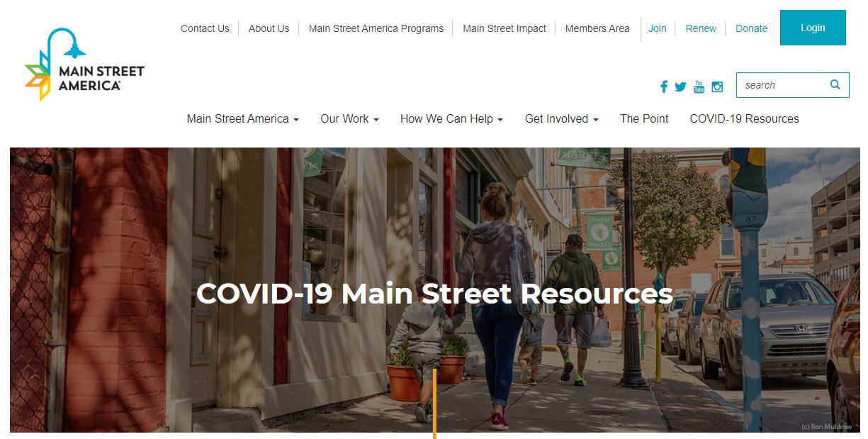This screenshot has width=868, height=439.
Task: Click the COVID-19 Main Street Resources banner image
Action: pos(434,290)
